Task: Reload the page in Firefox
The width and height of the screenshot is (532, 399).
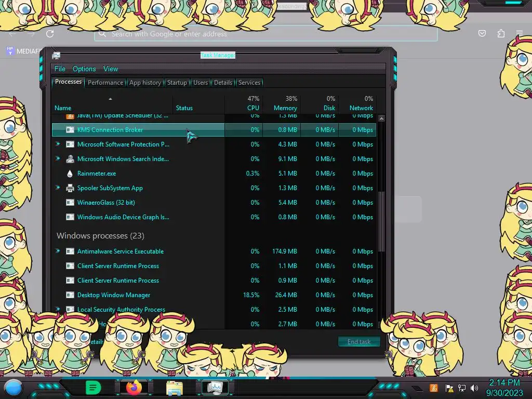Action: click(50, 34)
